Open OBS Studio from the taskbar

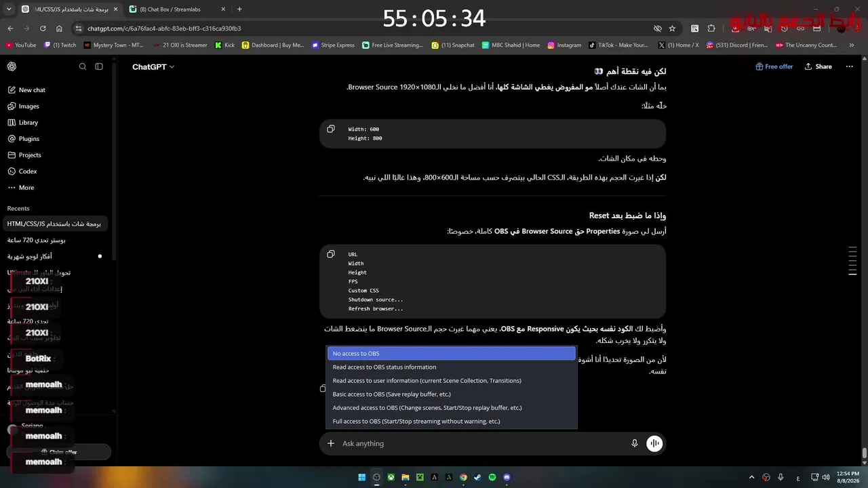coord(376,477)
